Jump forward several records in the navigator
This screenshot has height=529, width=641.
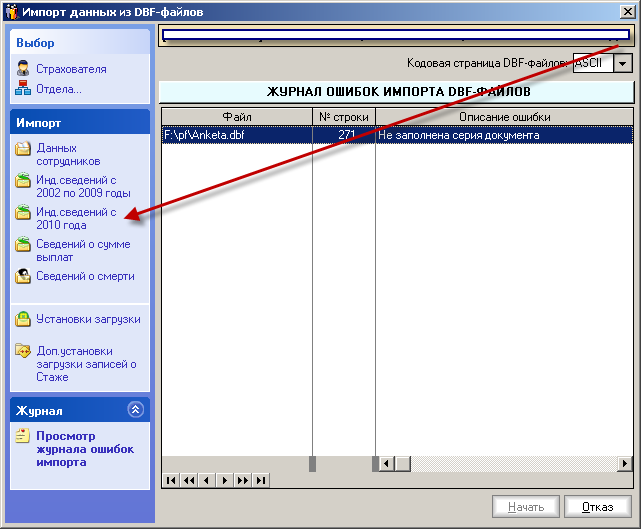(243, 480)
